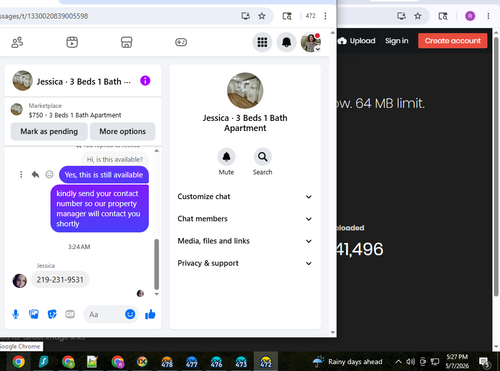Click the Mark as pending button
The height and width of the screenshot is (371, 500).
pos(49,132)
